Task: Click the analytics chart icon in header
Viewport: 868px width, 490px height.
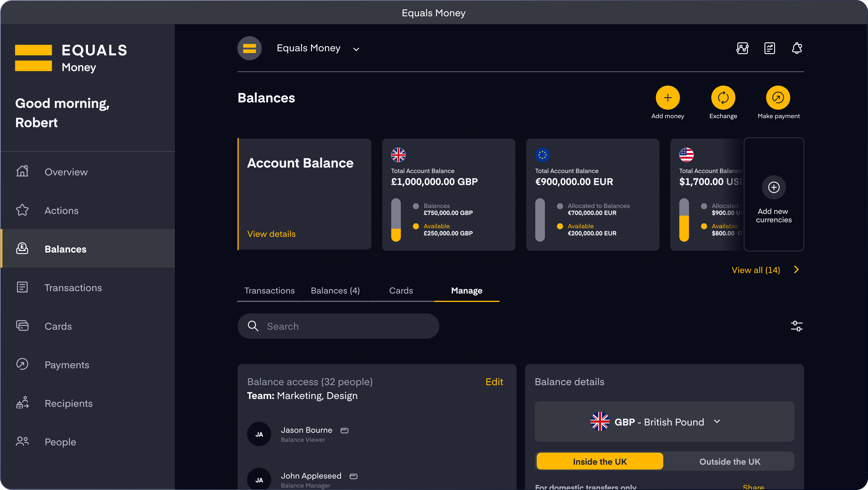Action: tap(742, 48)
